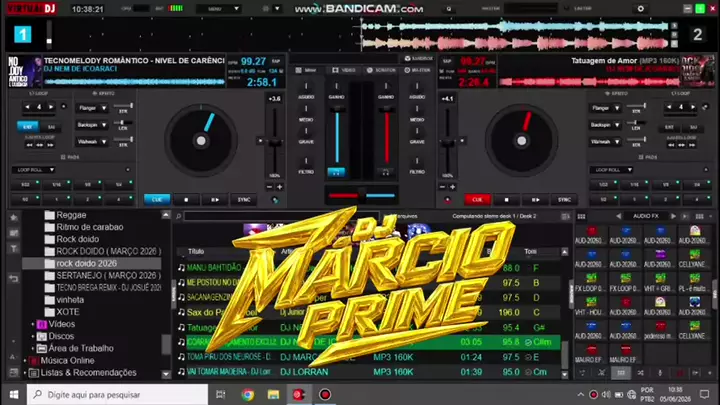This screenshot has height=405, width=720.
Task: Increase loop size arrow on deck 1
Action: (x=51, y=107)
